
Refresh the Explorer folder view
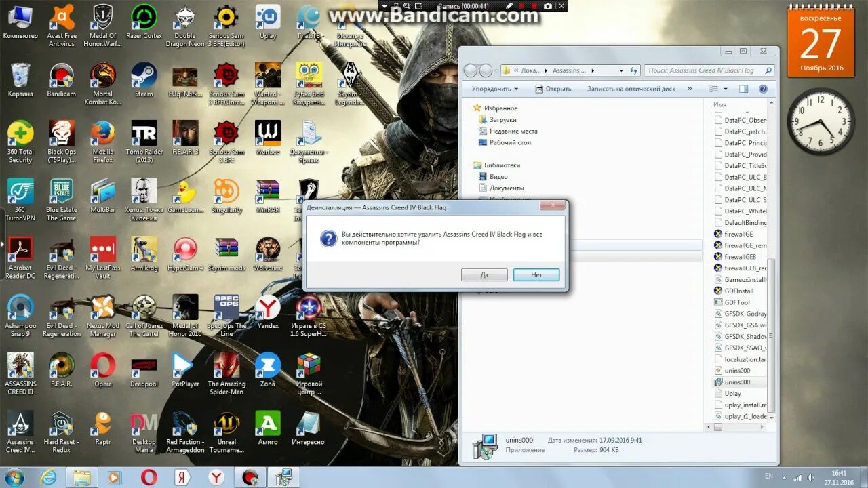pyautogui.click(x=634, y=70)
